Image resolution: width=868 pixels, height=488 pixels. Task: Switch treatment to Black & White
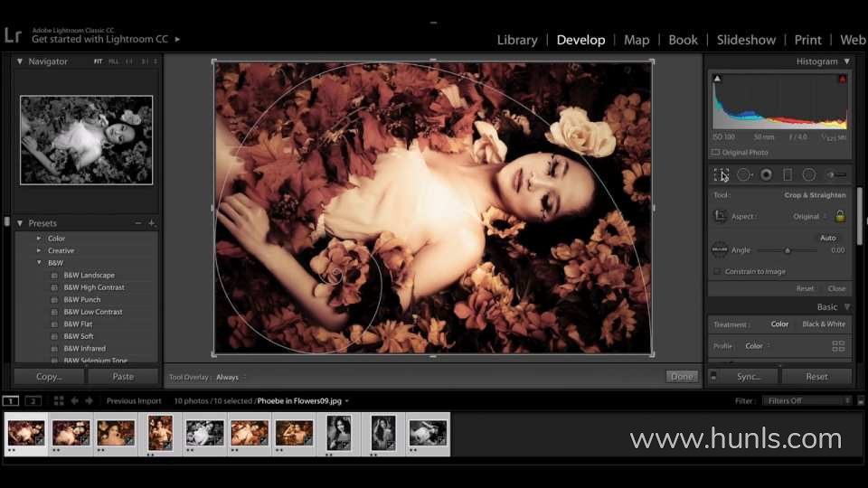[824, 324]
